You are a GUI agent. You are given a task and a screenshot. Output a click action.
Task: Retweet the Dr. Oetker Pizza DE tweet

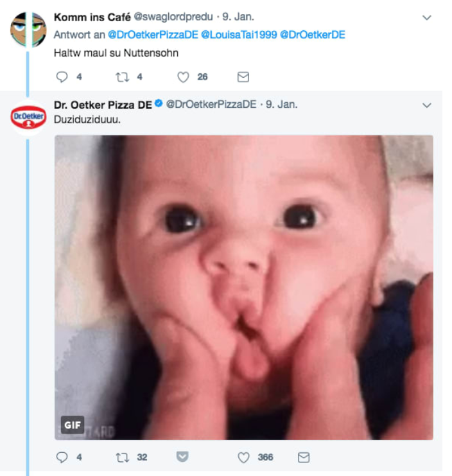[122, 457]
